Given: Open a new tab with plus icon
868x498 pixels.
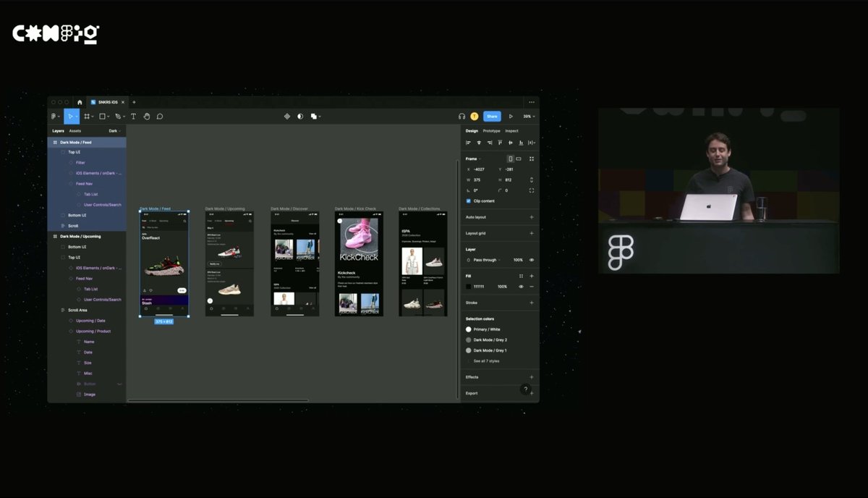Looking at the screenshot, I should point(134,102).
